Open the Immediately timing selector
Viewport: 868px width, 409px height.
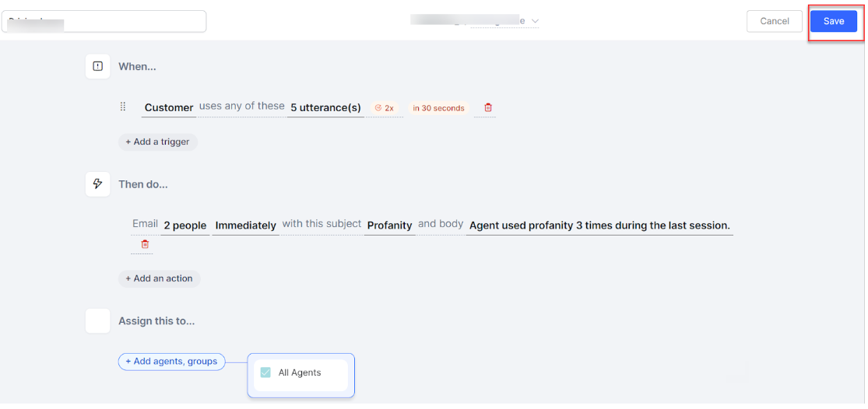point(245,225)
